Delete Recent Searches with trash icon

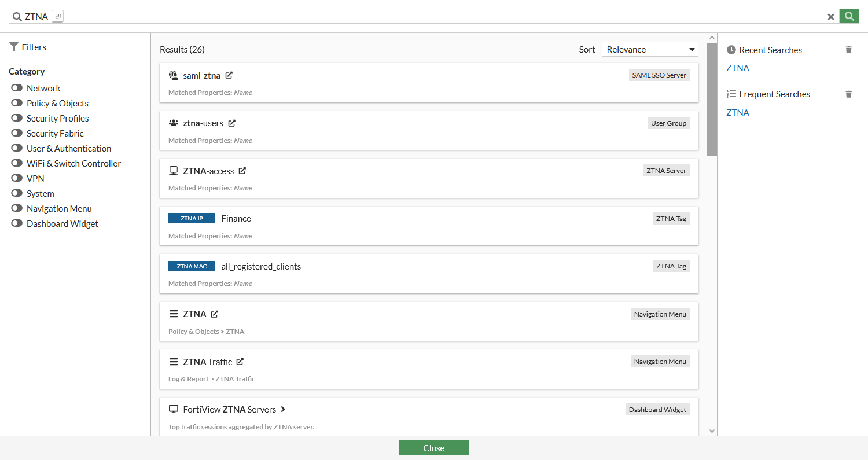point(849,50)
